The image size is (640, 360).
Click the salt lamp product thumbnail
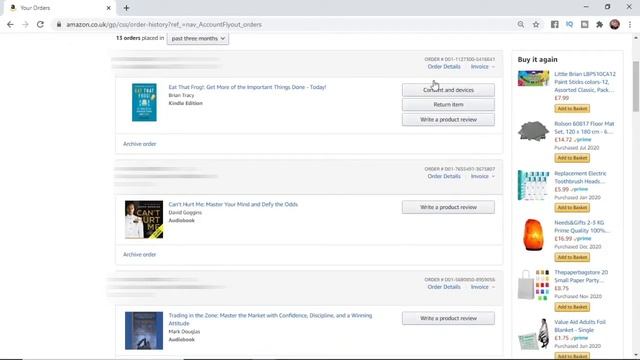pos(533,235)
